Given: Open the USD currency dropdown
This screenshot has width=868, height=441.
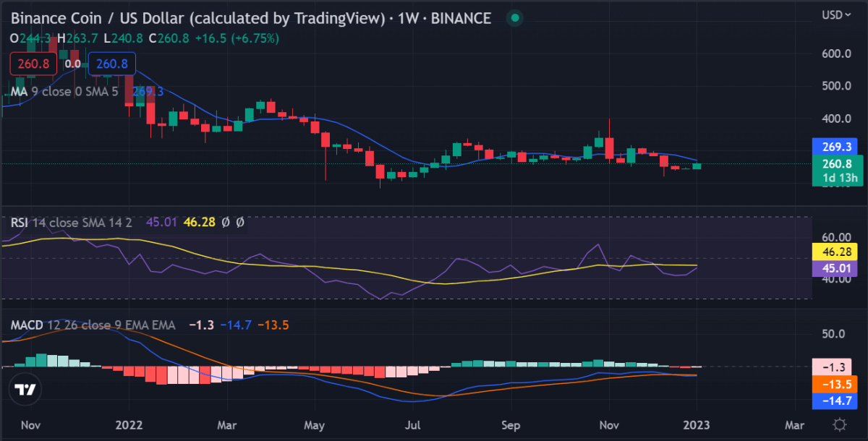Looking at the screenshot, I should (836, 14).
